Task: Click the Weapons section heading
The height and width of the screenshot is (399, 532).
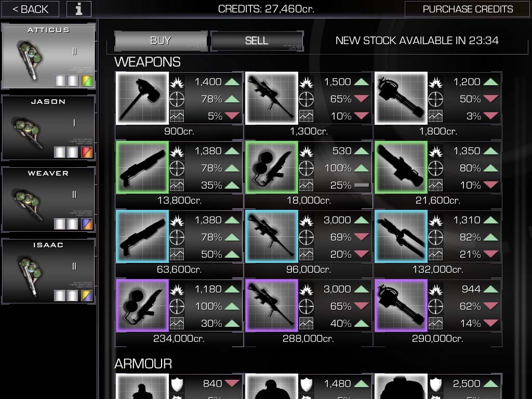Action: click(x=147, y=62)
